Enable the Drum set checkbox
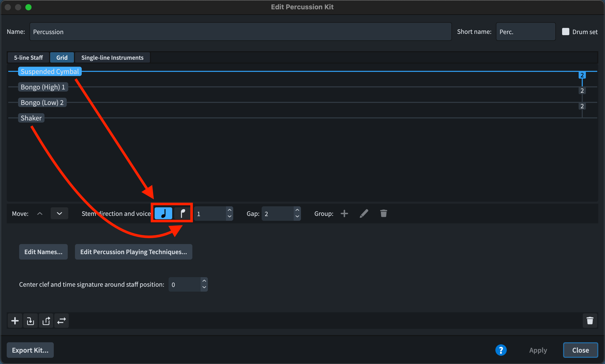Image resolution: width=605 pixels, height=364 pixels. point(565,32)
